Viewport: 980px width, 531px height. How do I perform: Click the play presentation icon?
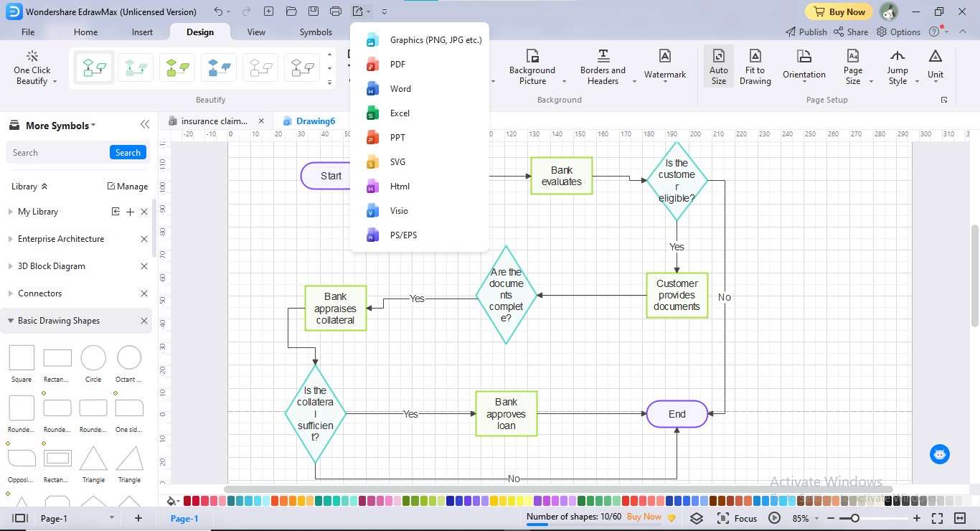tap(775, 518)
